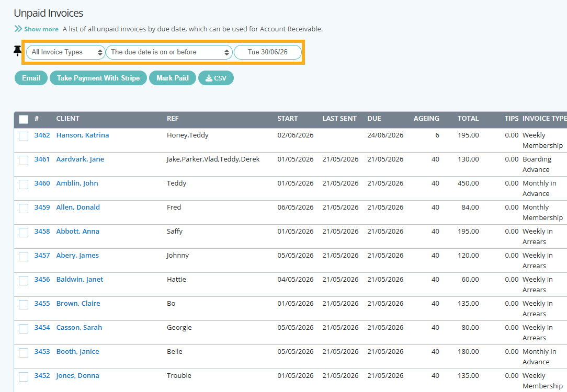This screenshot has height=392, width=567.
Task: Open the All Invoice Types dropdown
Action: tap(65, 52)
